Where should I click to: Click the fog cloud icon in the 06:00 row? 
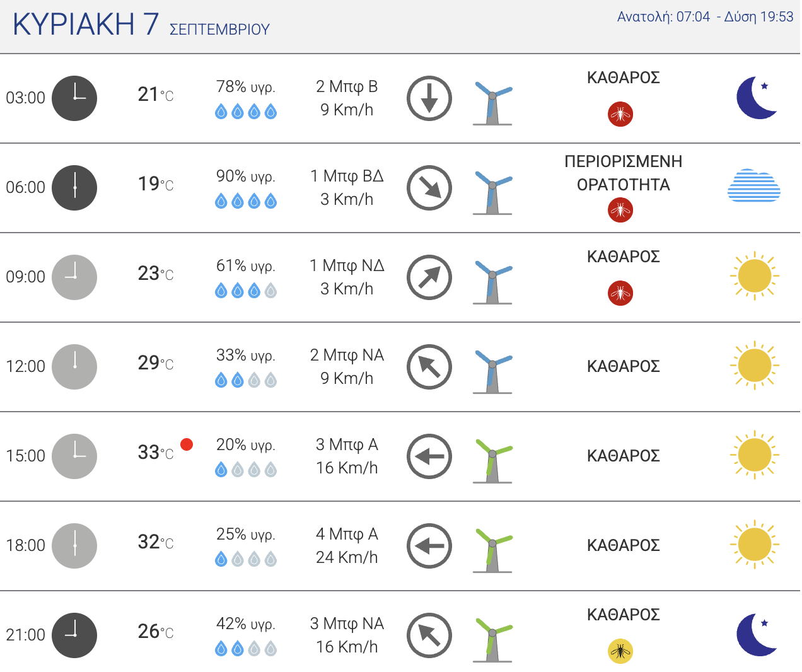754,185
